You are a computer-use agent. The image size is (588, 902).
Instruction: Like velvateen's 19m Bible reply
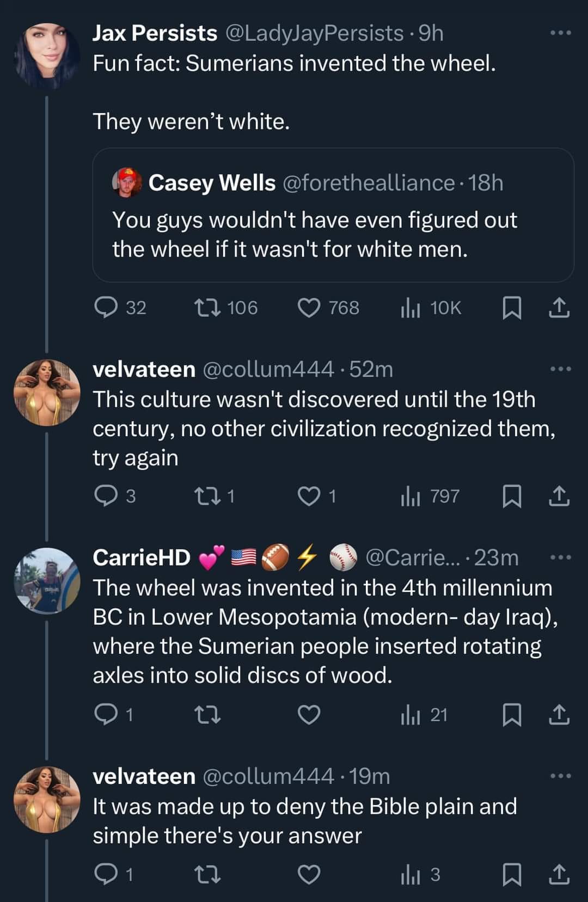[x=309, y=874]
